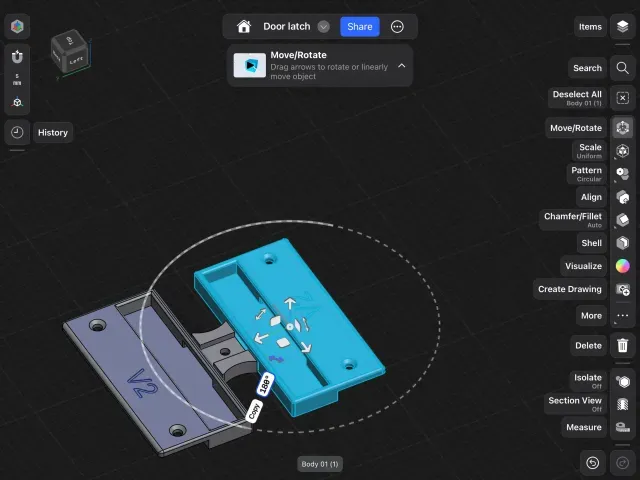Viewport: 640px width, 480px height.
Task: Open the Items layers icon
Action: (622, 27)
